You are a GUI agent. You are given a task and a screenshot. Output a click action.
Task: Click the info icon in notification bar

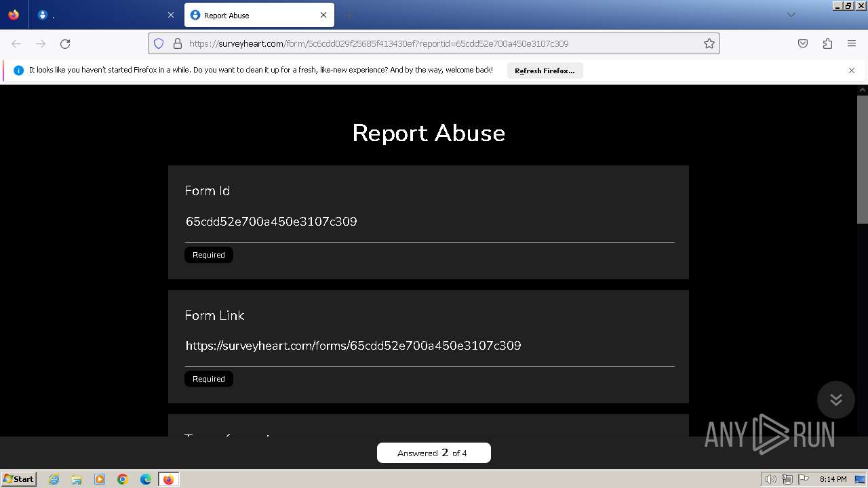coord(18,70)
